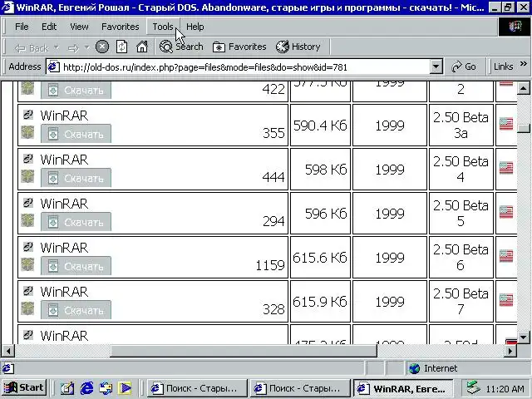
Task: Open the Favorites toolbar pane
Action: (239, 47)
